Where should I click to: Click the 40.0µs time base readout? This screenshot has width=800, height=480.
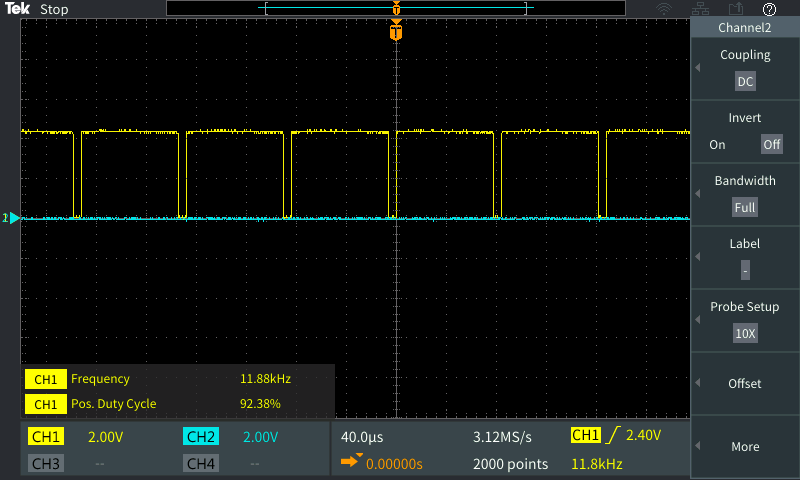pos(362,437)
